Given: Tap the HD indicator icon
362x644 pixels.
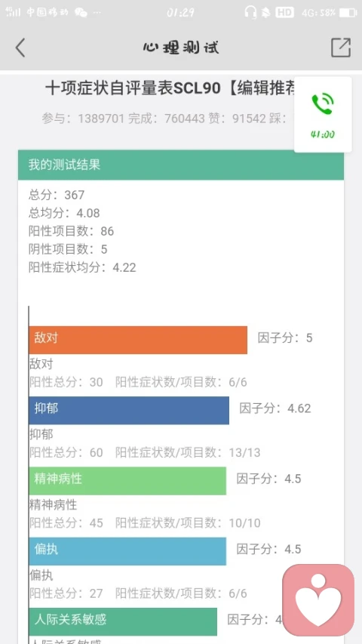Looking at the screenshot, I should coord(284,12).
